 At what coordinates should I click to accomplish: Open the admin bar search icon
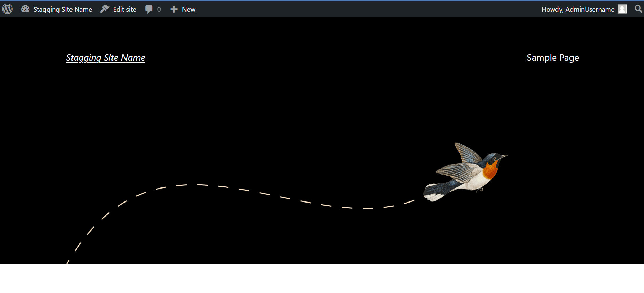pos(638,9)
